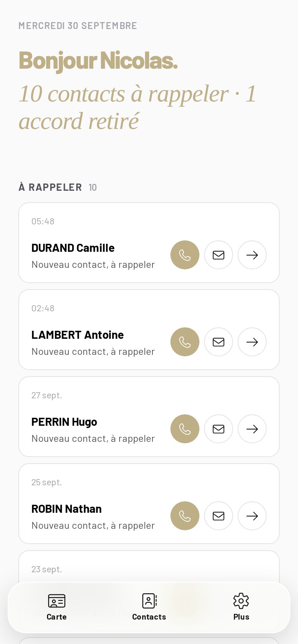Email ROBIN Nathan via envelope icon
Viewport: 298px width, 644px height.
pyautogui.click(x=219, y=516)
